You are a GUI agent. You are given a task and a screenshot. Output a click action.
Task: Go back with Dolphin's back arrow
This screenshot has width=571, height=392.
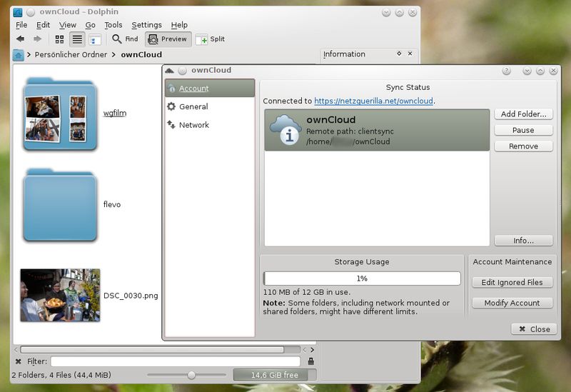21,39
